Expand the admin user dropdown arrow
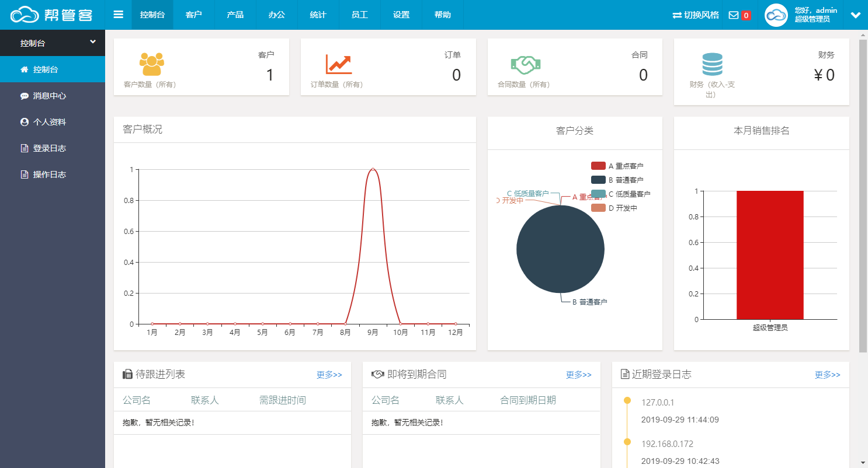The image size is (868, 468). [856, 15]
